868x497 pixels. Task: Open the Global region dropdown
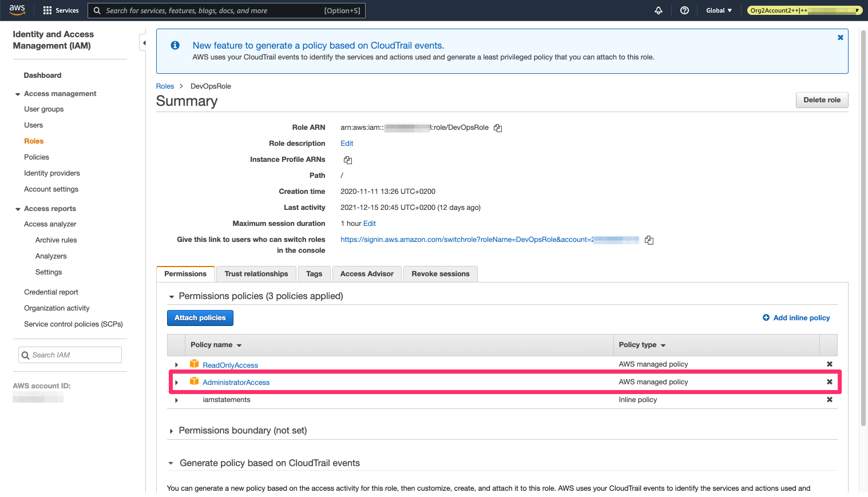(719, 10)
